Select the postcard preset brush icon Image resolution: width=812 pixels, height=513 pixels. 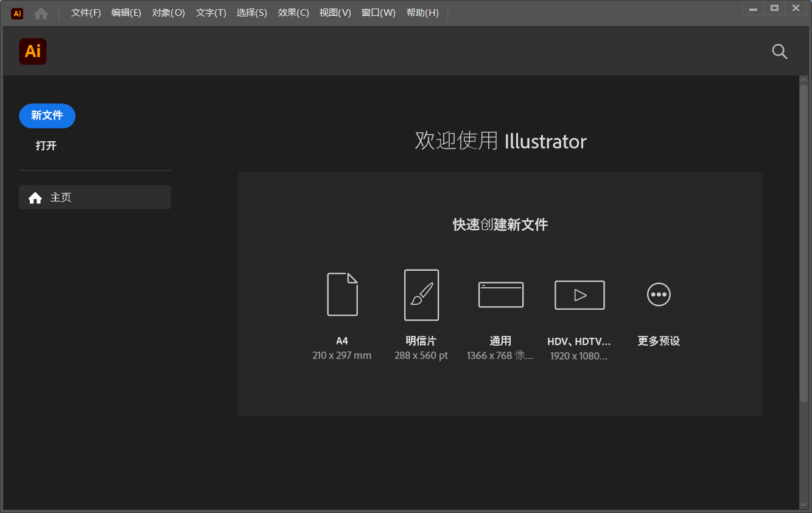point(421,295)
